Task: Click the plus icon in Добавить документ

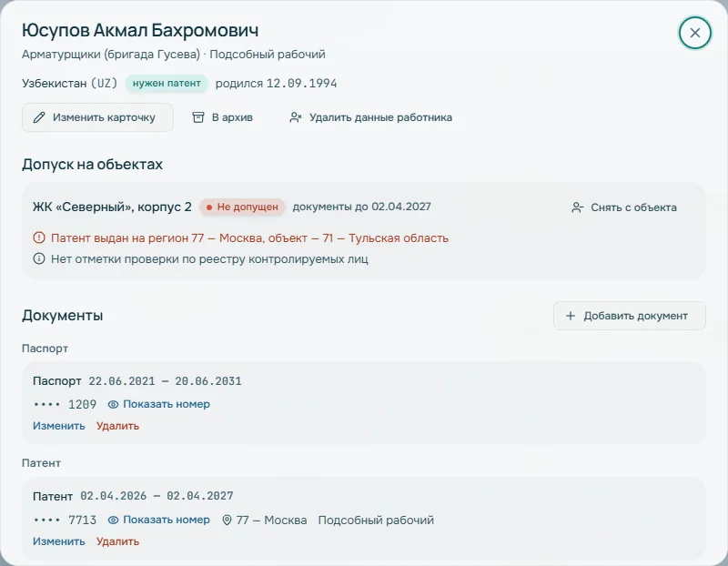Action: (x=571, y=316)
